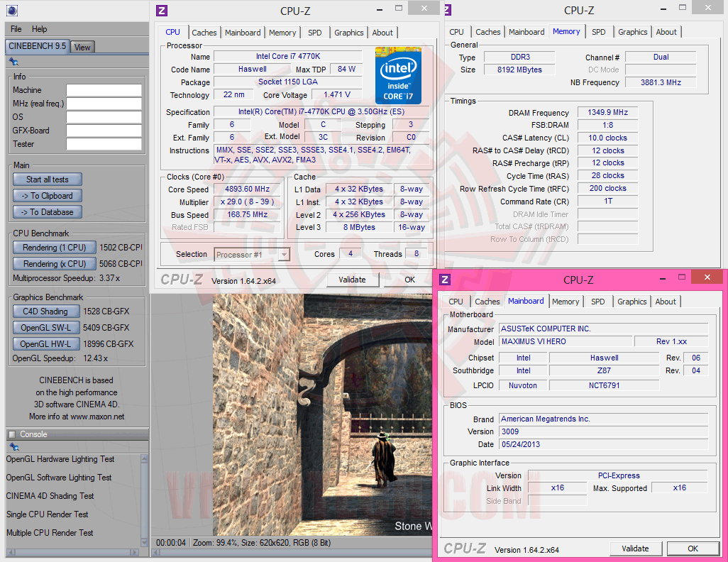This screenshot has height=562, width=728.
Task: Run the OpenGL HW-L benchmark
Action: click(x=45, y=343)
